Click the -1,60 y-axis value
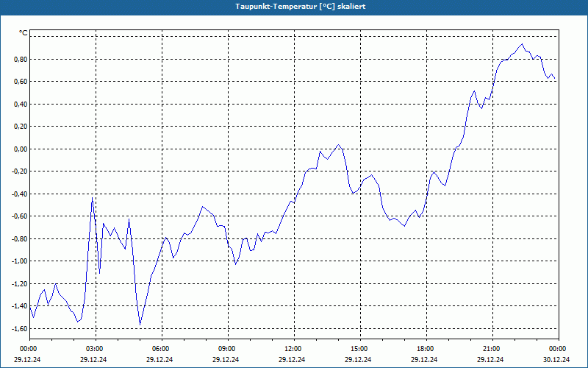The width and height of the screenshot is (588, 368). click(x=19, y=329)
